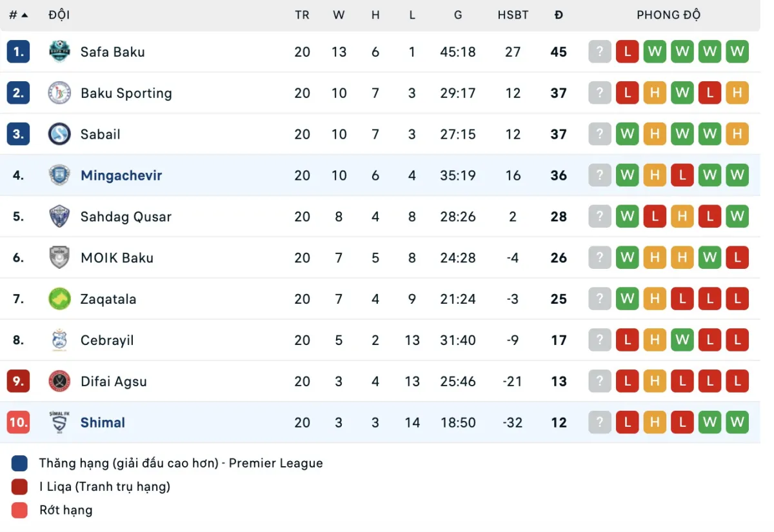Image resolution: width=774 pixels, height=532 pixels.
Task: Click the Shimal FK team logo
Action: point(59,422)
